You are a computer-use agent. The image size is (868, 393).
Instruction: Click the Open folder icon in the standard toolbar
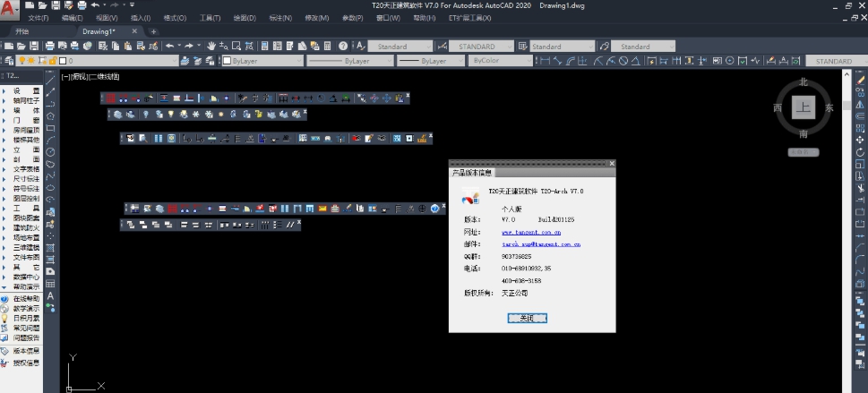pyautogui.click(x=21, y=46)
